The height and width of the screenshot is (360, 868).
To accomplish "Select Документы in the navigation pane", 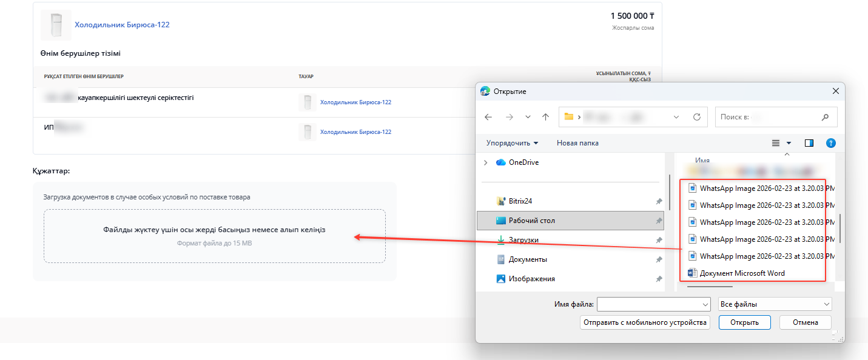I will 528,259.
